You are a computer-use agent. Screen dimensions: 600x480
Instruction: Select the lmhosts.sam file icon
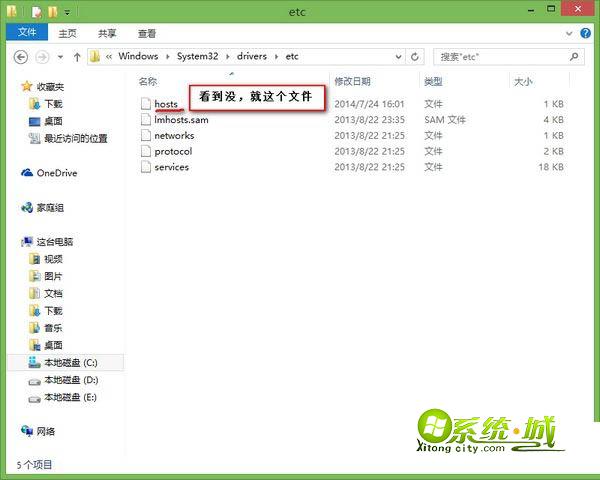146,120
